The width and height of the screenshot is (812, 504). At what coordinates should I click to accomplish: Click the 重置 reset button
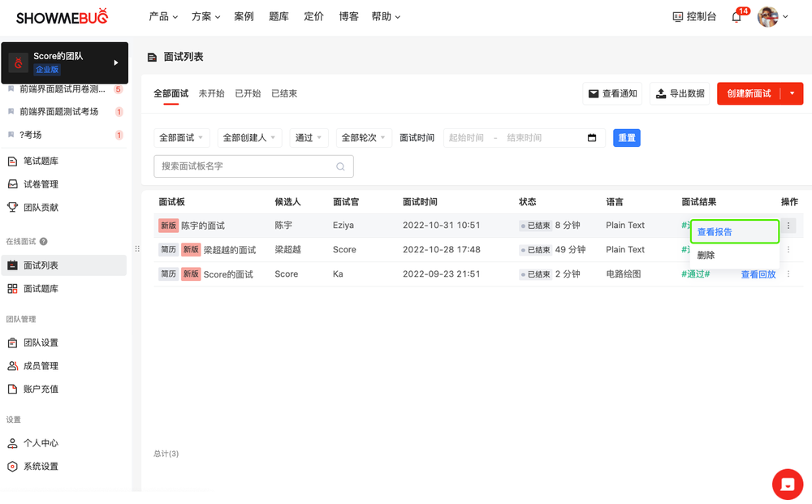(626, 137)
